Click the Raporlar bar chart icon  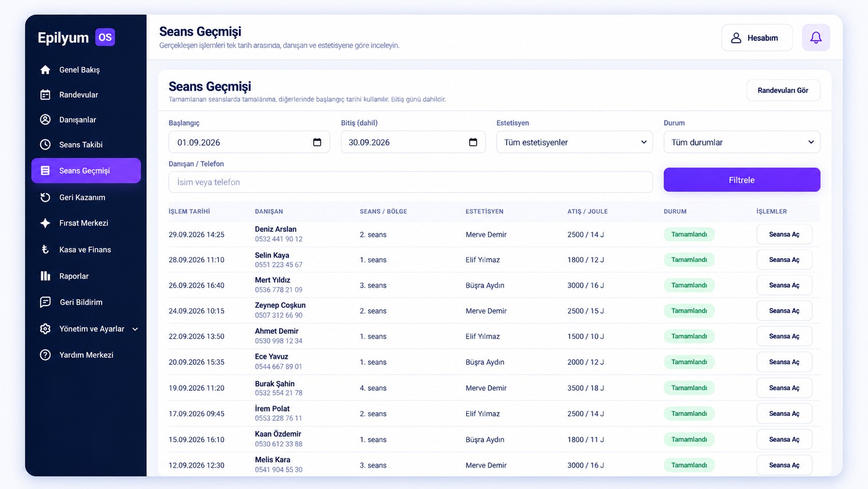point(45,276)
